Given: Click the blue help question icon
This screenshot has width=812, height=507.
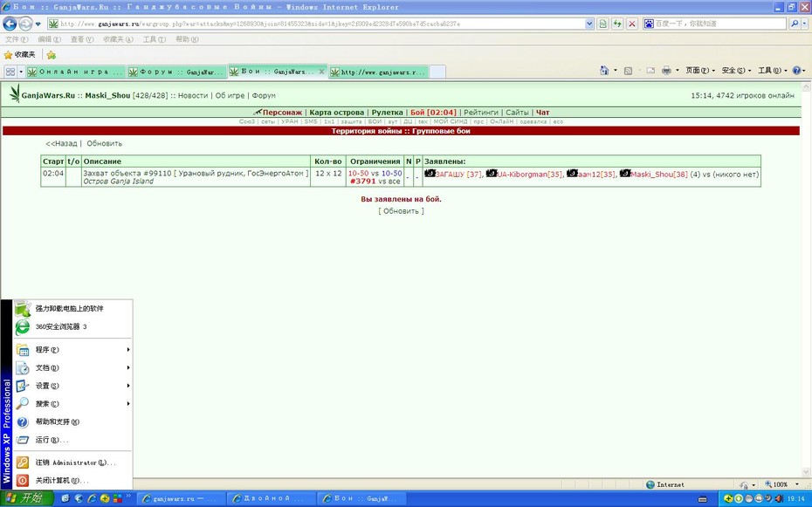Looking at the screenshot, I should pos(797,71).
